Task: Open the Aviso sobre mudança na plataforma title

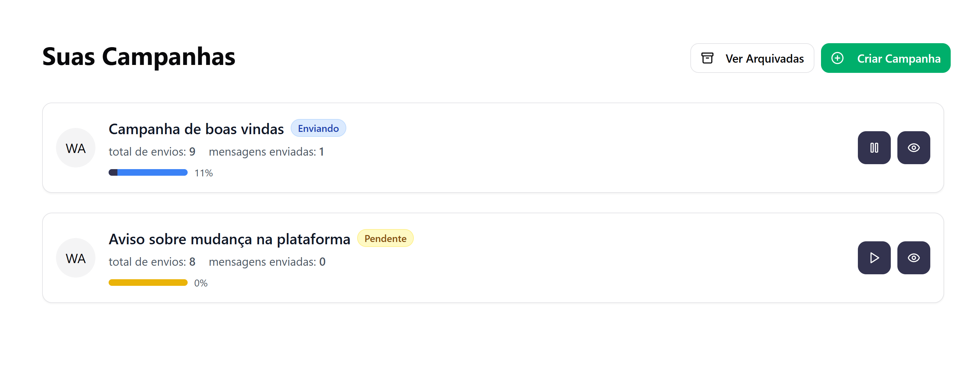Action: [x=229, y=239]
